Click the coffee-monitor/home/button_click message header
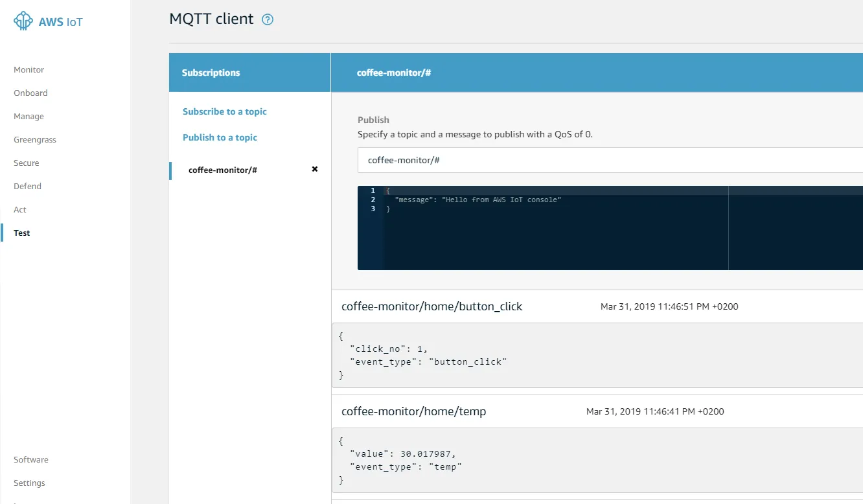 tap(432, 306)
